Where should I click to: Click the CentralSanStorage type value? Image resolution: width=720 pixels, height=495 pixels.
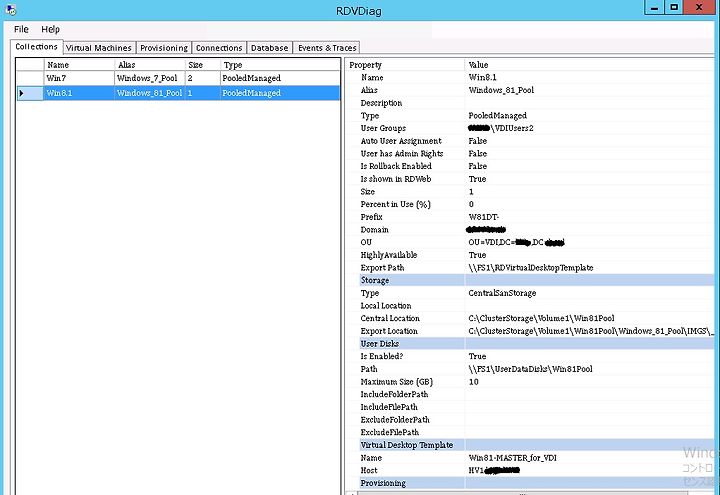point(502,293)
